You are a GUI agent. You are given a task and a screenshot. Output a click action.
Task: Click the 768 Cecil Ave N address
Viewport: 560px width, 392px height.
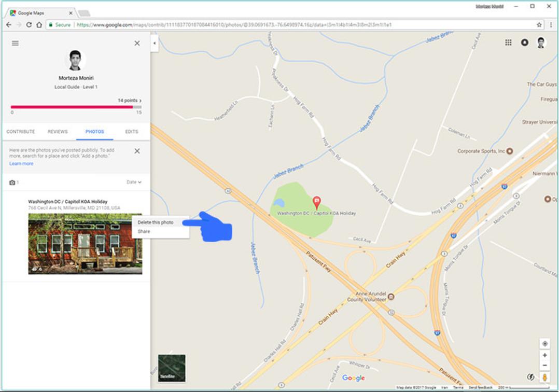[x=74, y=208]
